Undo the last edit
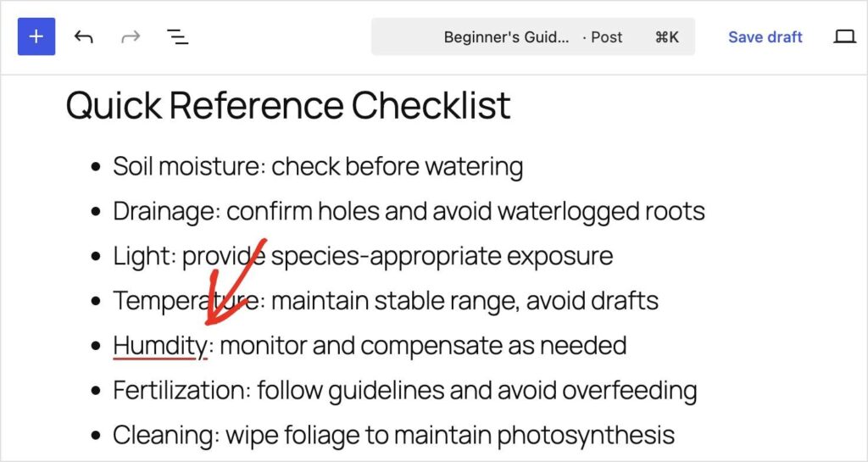The image size is (868, 462). 84,37
